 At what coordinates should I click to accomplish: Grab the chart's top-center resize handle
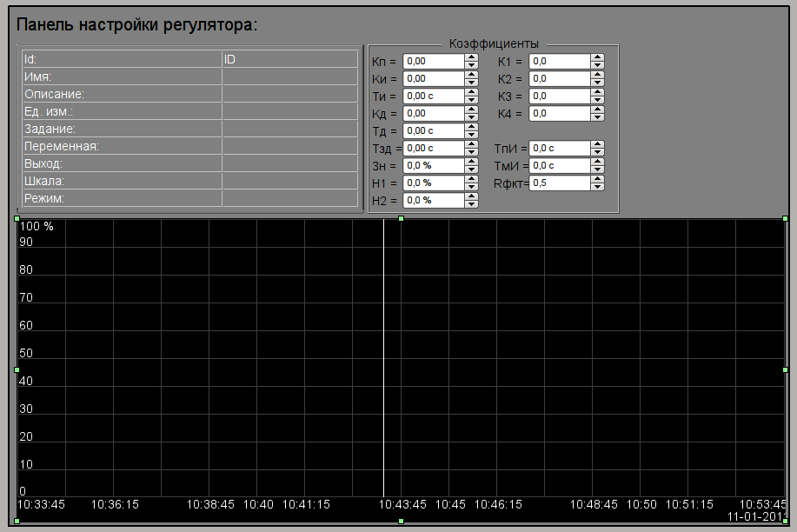tap(401, 219)
